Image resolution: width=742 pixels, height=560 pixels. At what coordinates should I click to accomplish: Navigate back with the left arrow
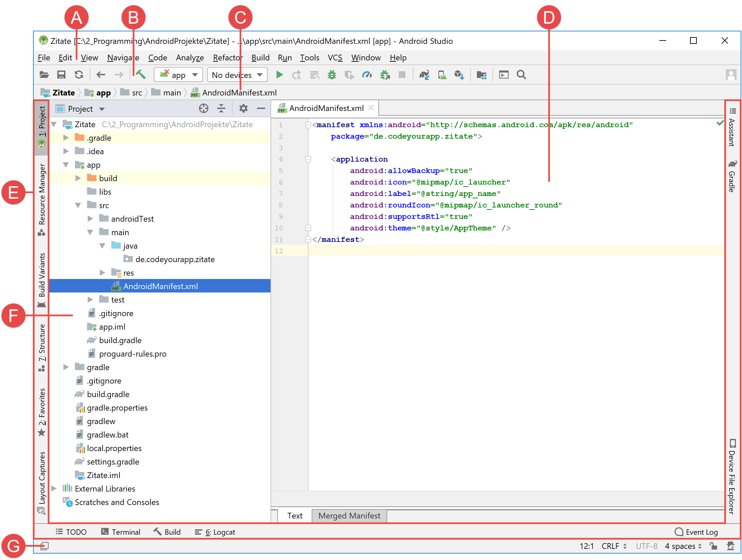tap(101, 75)
